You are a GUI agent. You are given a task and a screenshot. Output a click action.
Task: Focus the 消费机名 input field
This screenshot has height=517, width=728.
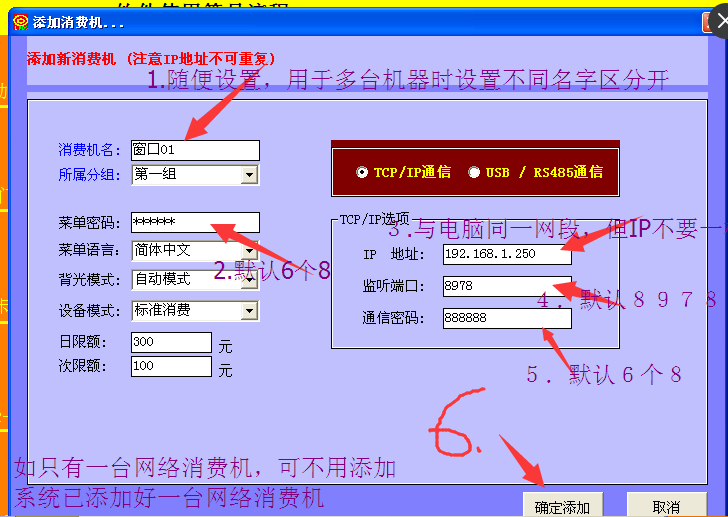click(195, 150)
